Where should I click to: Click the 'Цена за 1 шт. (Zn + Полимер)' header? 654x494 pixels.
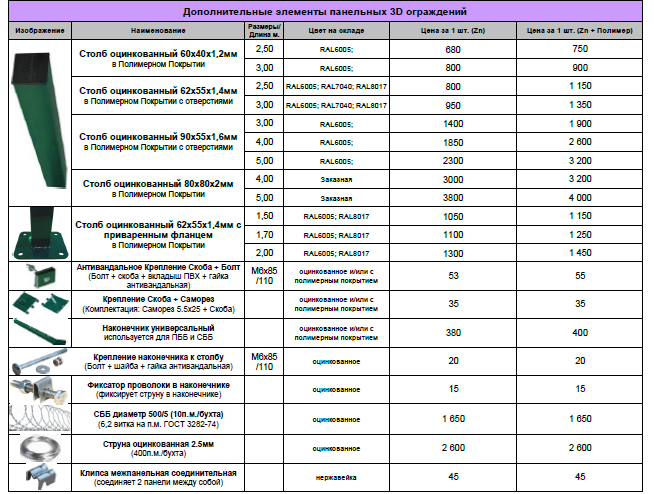[x=579, y=30]
